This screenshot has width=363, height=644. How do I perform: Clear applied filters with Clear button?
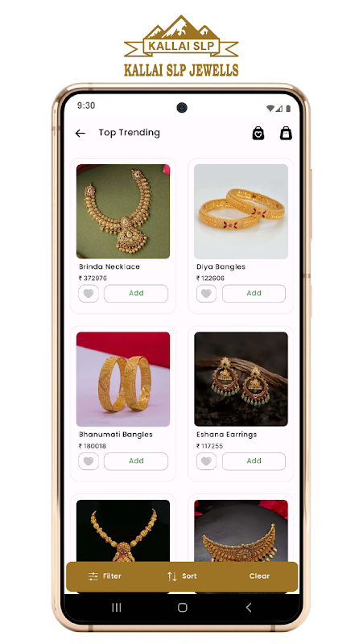pyautogui.click(x=259, y=576)
